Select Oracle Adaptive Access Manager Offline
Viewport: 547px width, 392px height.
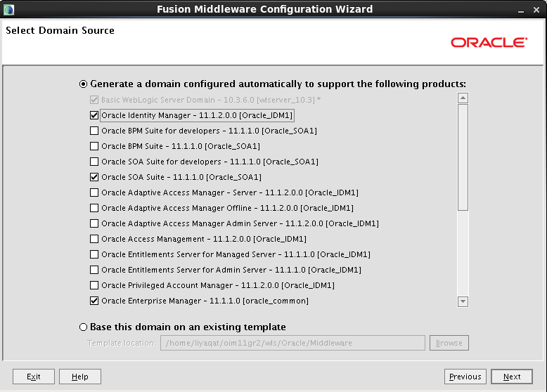coord(94,208)
